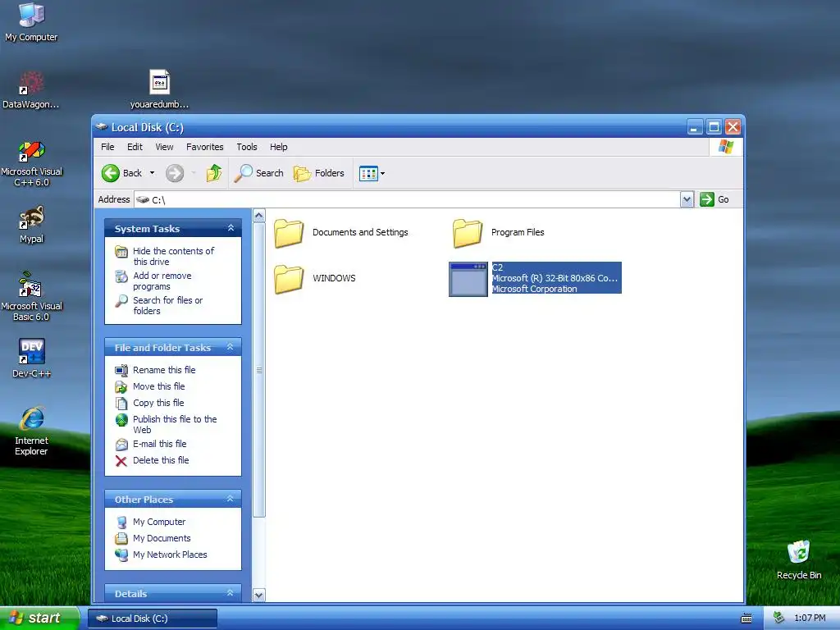Open the Back history dropdown arrow

pyautogui.click(x=152, y=173)
